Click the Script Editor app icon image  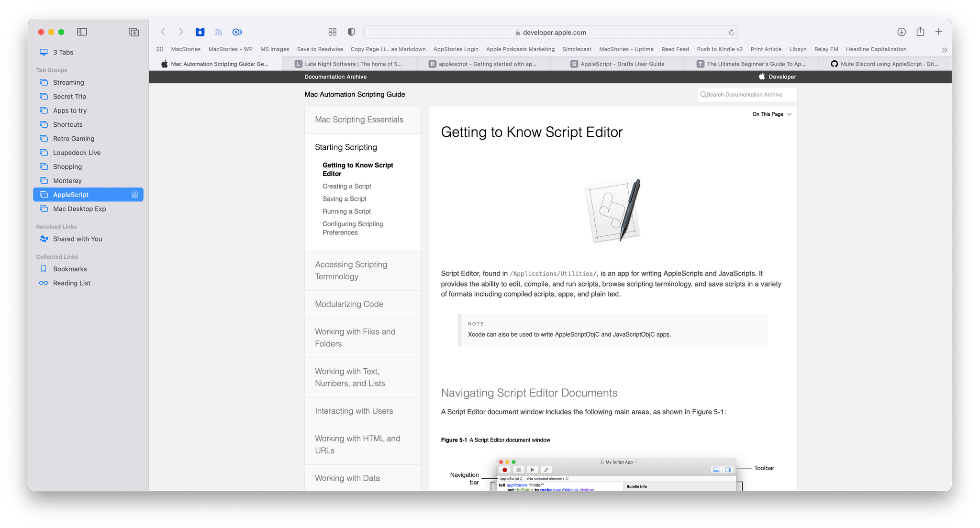(x=613, y=210)
